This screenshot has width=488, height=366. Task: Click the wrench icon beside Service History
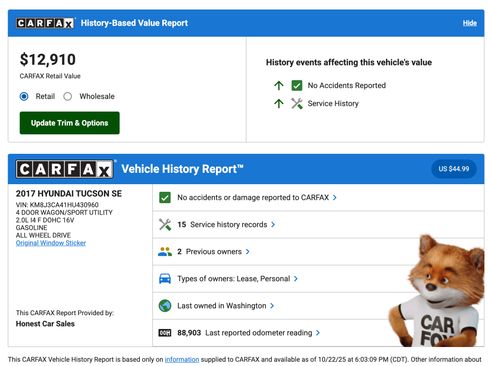297,104
